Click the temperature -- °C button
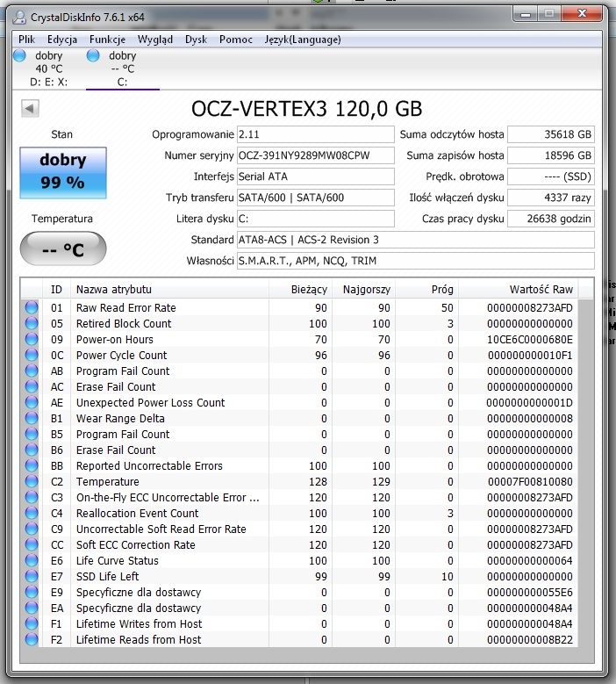This screenshot has width=616, height=684. [x=63, y=249]
